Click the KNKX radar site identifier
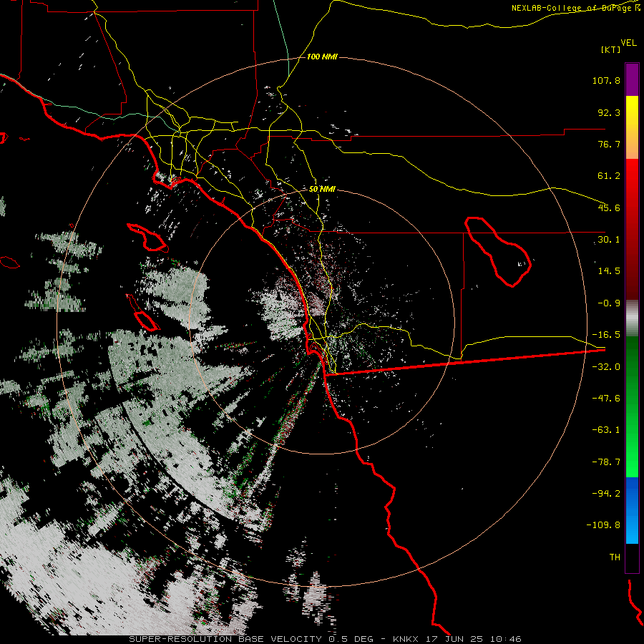This screenshot has width=644, height=644. pyautogui.click(x=406, y=639)
